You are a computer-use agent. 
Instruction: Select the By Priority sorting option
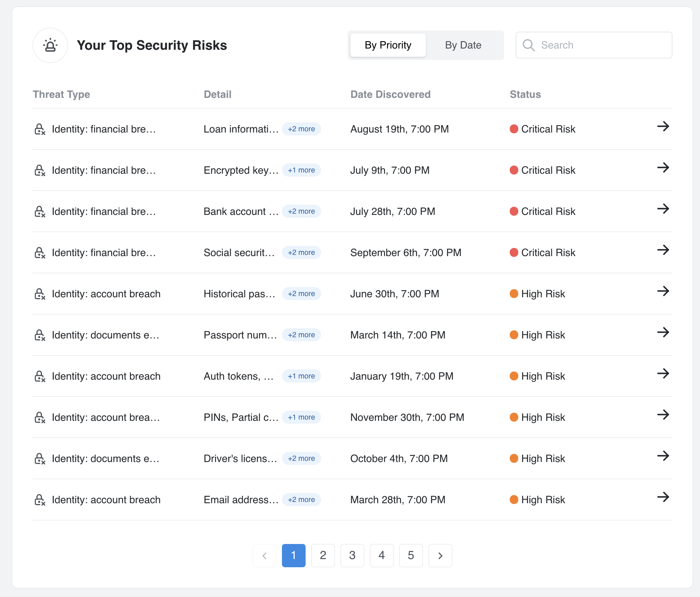click(x=388, y=45)
